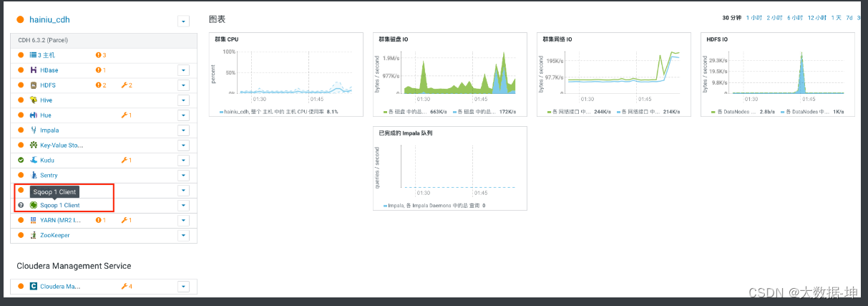Select the 30 分钟 time range
The image size is (868, 306).
731,18
